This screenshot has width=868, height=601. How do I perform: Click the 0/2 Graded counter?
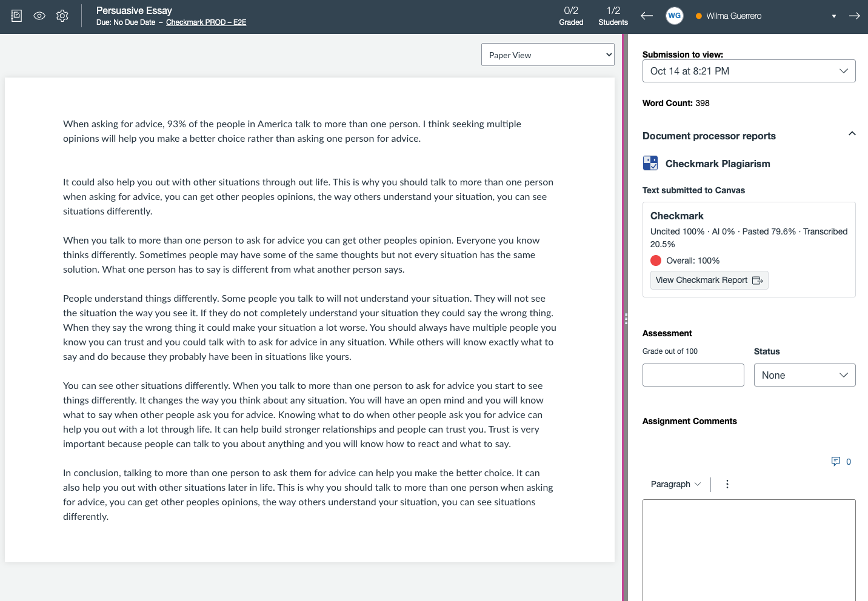pyautogui.click(x=571, y=16)
